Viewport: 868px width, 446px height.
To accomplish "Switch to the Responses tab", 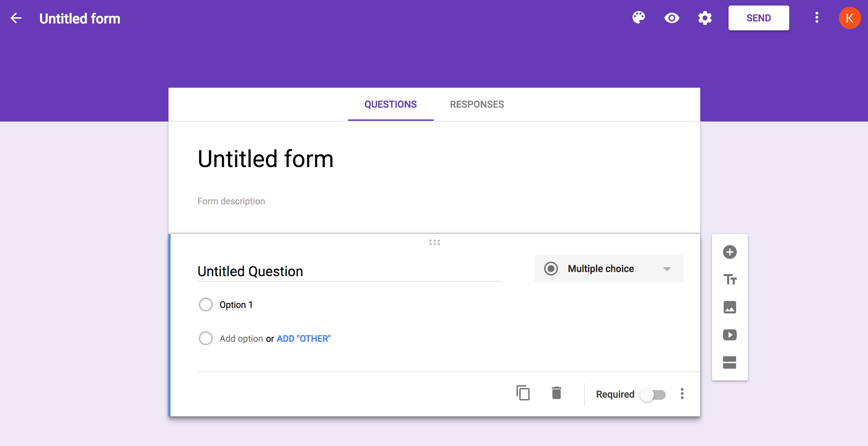I will (x=477, y=104).
